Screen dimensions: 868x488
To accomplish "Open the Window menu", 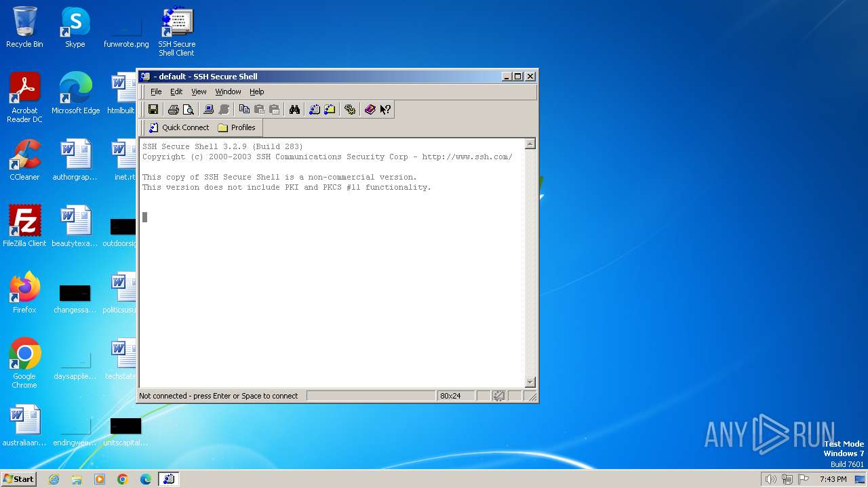I will (x=228, y=91).
